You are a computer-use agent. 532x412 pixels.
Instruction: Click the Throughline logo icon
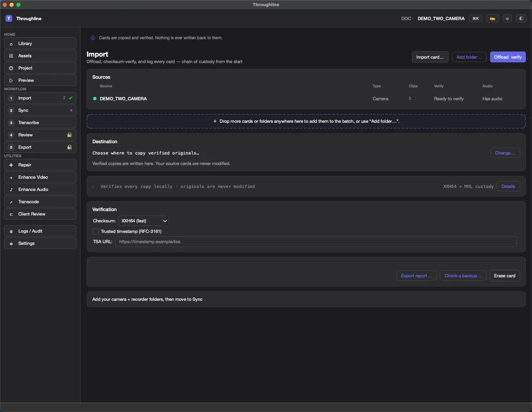click(9, 19)
